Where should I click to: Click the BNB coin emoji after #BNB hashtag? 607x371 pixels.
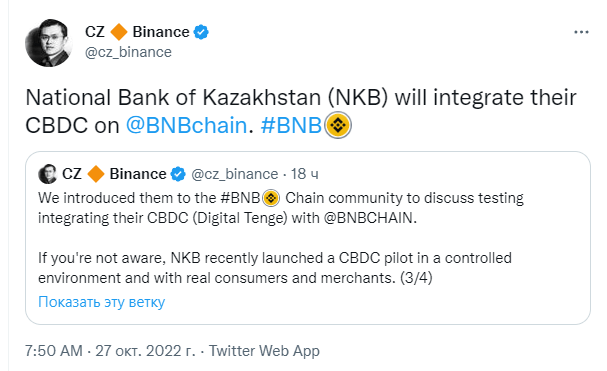click(338, 125)
